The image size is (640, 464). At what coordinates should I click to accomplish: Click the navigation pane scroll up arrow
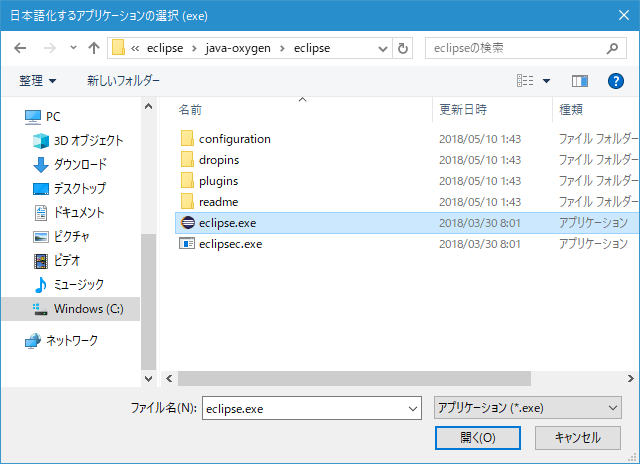point(149,107)
